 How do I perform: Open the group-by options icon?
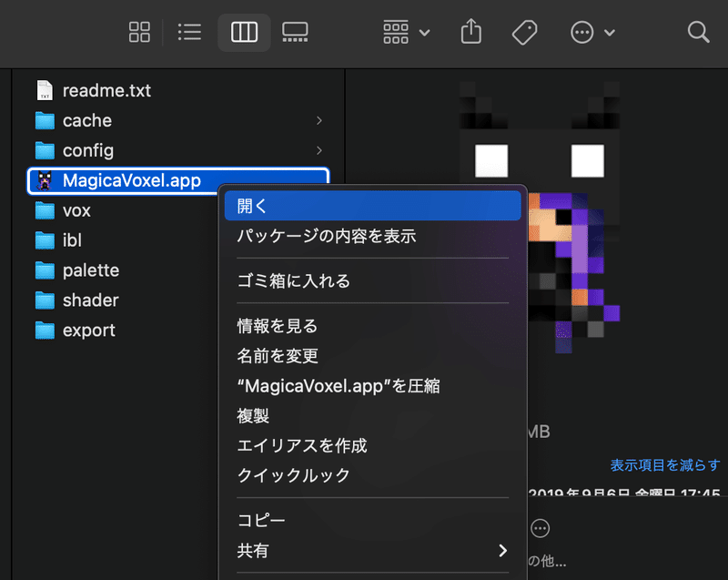point(396,32)
